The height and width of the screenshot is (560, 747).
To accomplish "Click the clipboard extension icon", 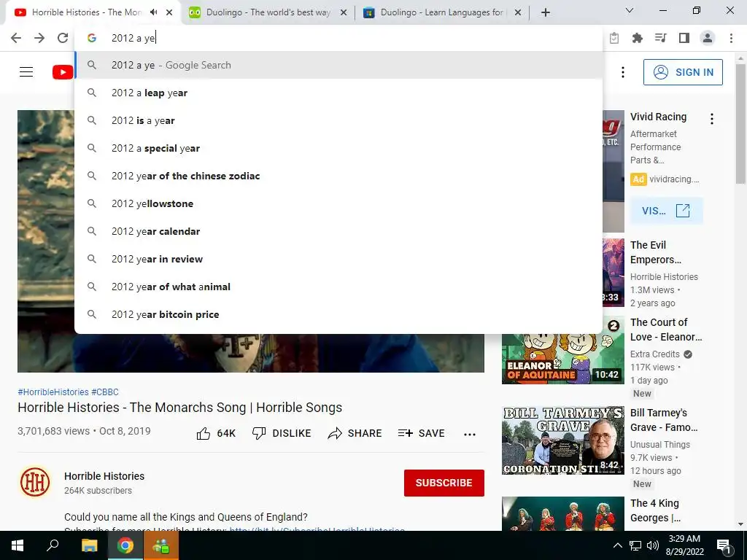I will click(614, 38).
